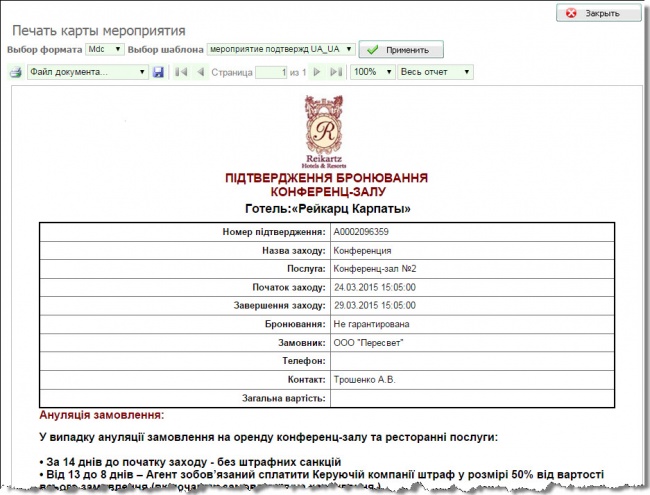Screen dimensions: 650x495
Task: Go to previous page of report
Action: coord(200,73)
